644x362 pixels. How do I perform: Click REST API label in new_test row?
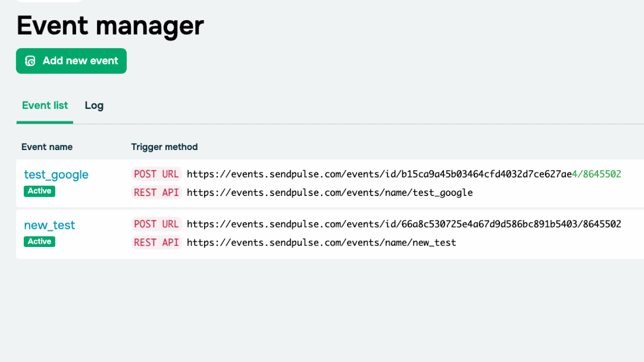(x=156, y=243)
